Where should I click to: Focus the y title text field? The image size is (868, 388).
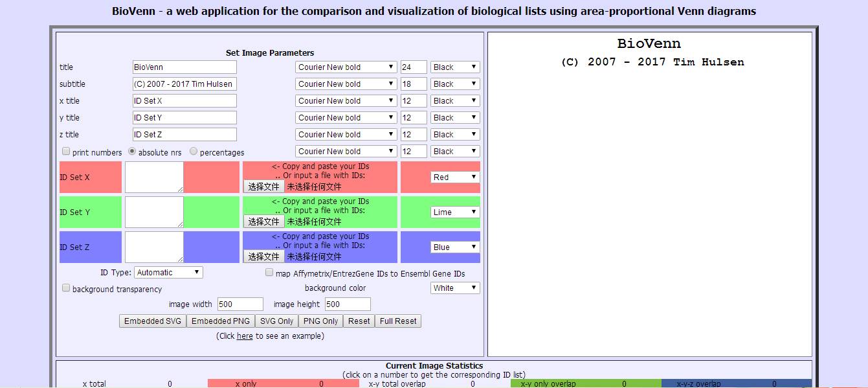coord(184,117)
